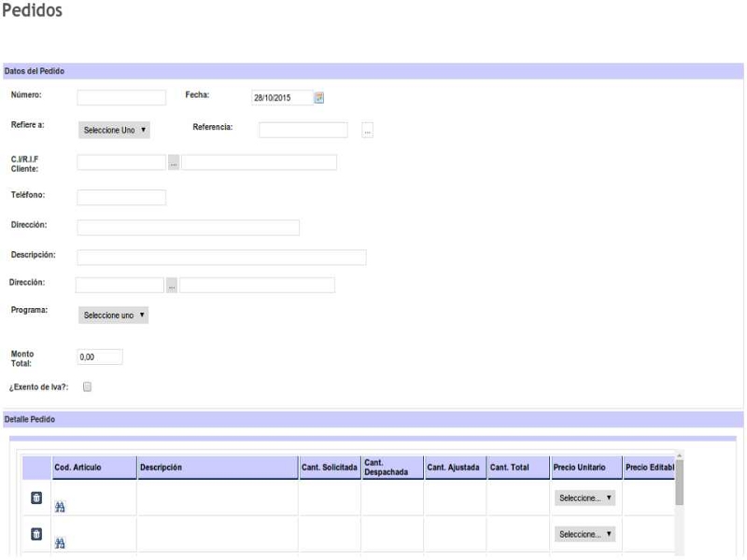747x560 pixels.
Task: Open the Fecha calendar date picker icon
Action: pos(318,97)
